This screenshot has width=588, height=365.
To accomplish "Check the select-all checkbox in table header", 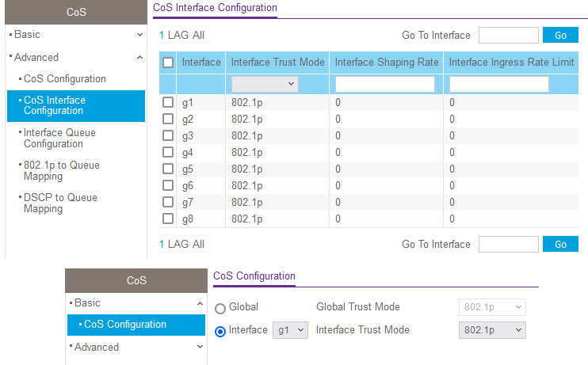I will point(168,63).
